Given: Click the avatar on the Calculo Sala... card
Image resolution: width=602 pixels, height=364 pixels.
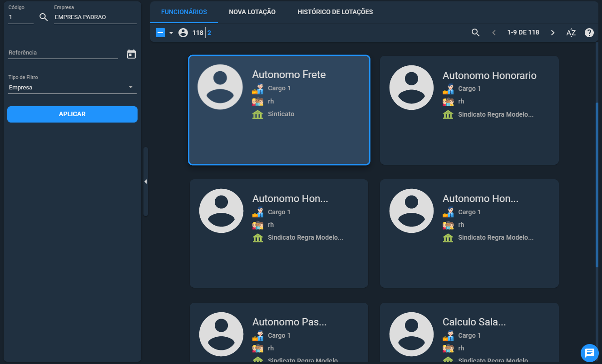Looking at the screenshot, I should [x=412, y=334].
